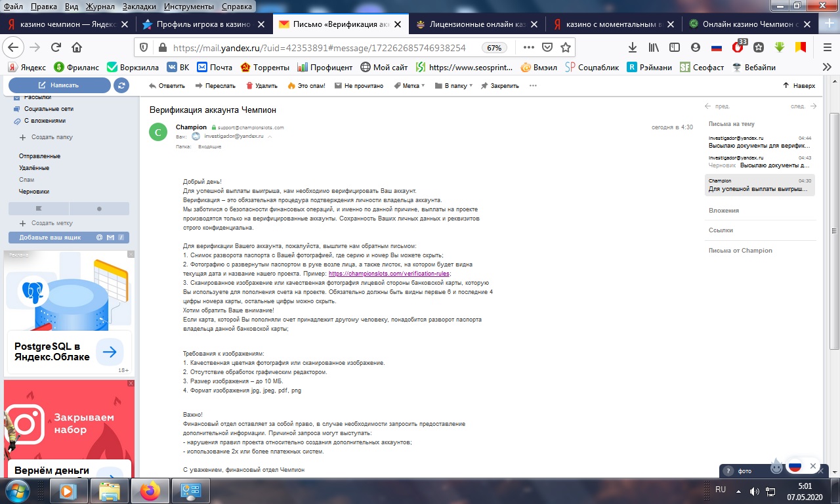Open the PostgreSQL ad blue arrow button
Viewport: 840px width, 504px height.
point(110,352)
